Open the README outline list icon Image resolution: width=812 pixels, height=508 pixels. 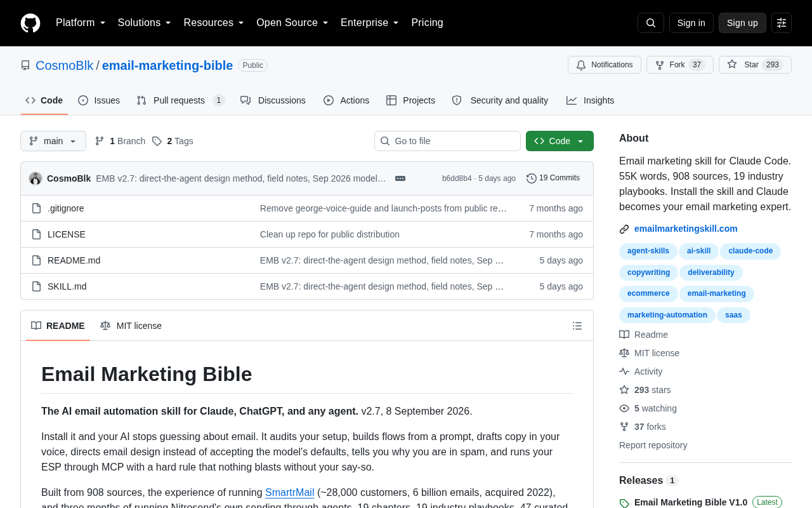577,326
